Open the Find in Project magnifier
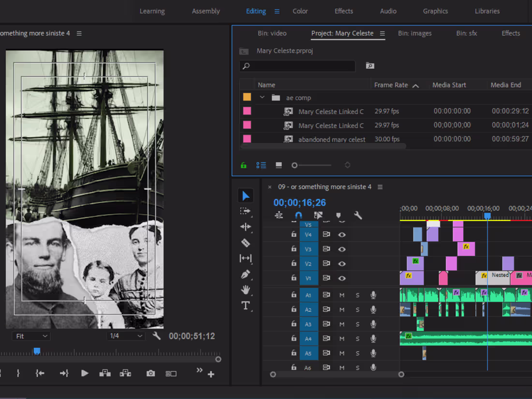This screenshot has height=399, width=532. 370,66
